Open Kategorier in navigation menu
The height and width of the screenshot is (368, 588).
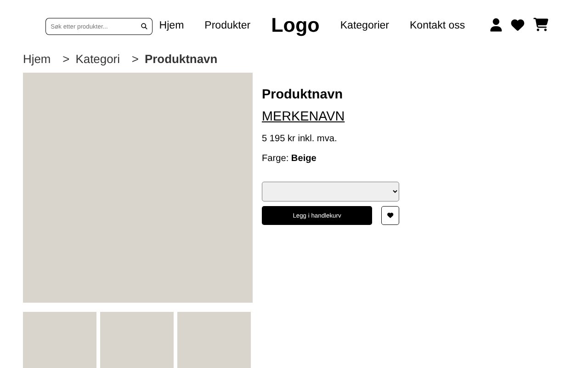click(x=365, y=25)
